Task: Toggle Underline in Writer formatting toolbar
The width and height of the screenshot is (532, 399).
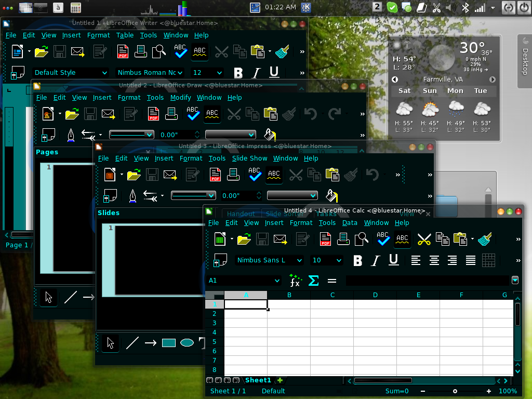Action: 274,72
